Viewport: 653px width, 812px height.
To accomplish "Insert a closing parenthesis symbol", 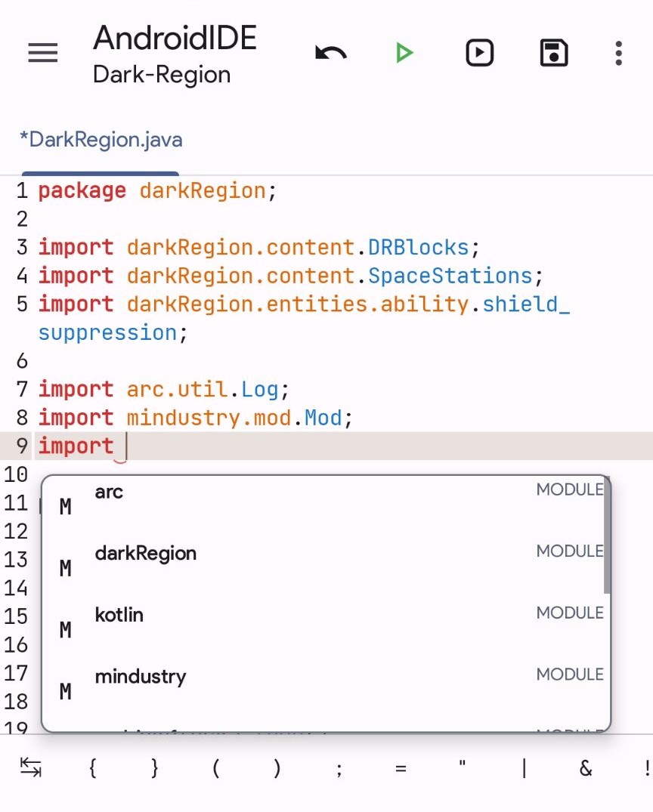I will [x=277, y=767].
